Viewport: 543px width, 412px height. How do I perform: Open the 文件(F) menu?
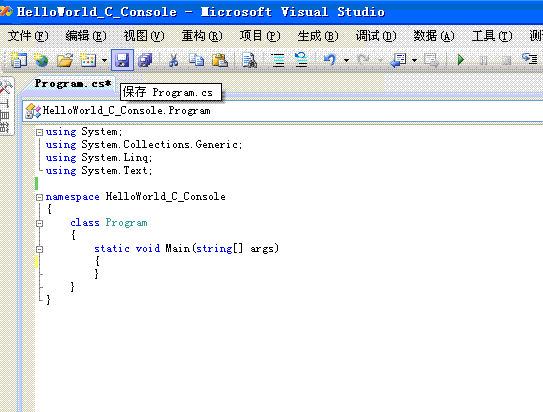click(x=28, y=36)
